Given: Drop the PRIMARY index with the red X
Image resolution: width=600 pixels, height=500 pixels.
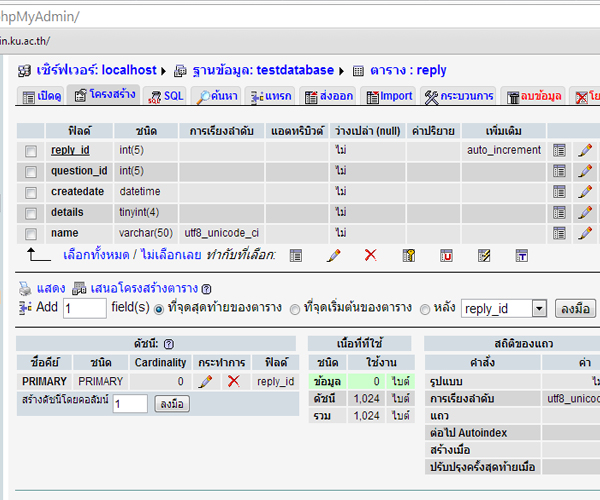Looking at the screenshot, I should (x=233, y=381).
